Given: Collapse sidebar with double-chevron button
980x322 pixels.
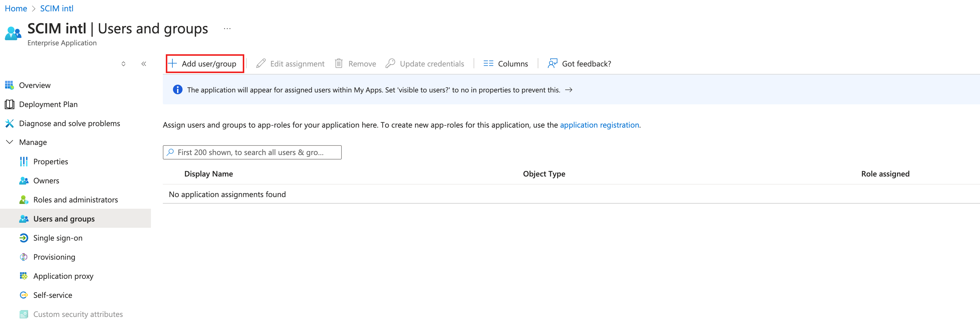Looking at the screenshot, I should 144,64.
